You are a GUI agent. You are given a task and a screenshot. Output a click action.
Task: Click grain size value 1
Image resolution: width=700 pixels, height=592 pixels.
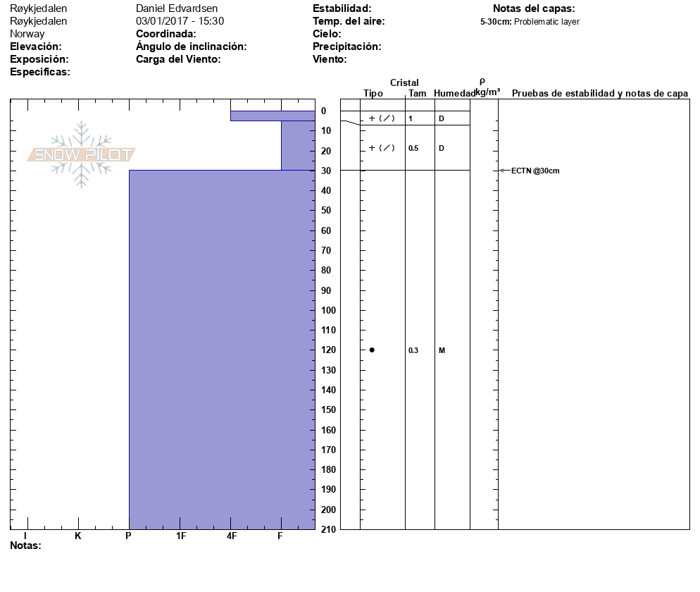[411, 119]
